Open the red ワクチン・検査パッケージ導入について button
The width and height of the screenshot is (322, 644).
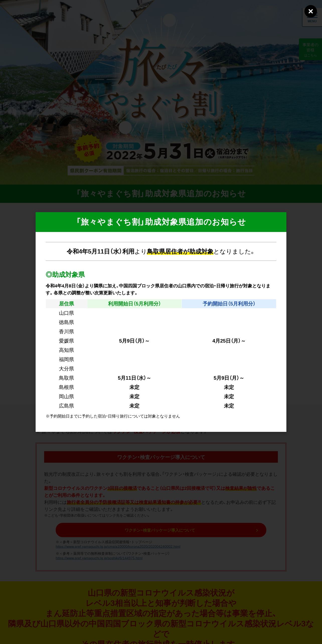[161, 530]
